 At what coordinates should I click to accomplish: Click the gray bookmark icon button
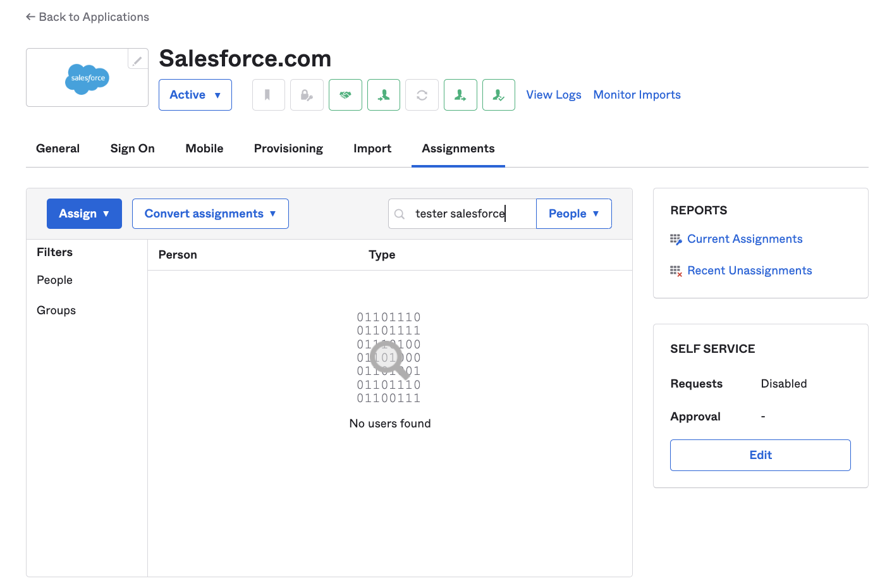click(268, 95)
